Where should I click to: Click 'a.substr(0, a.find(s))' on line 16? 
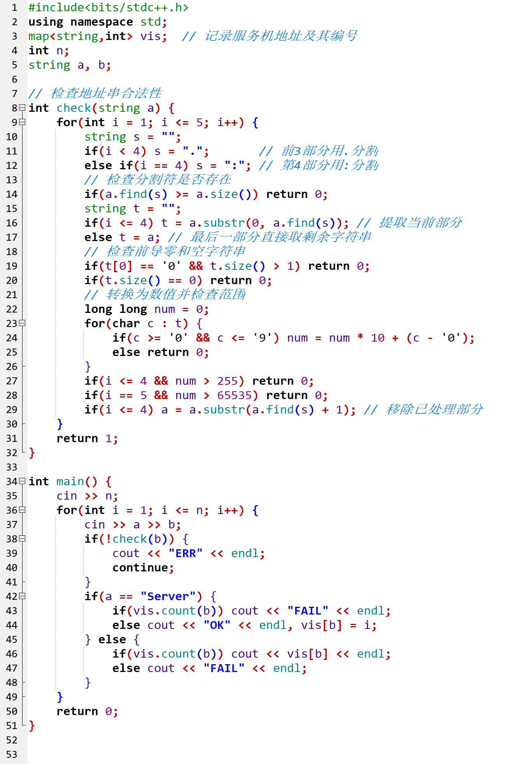click(266, 223)
